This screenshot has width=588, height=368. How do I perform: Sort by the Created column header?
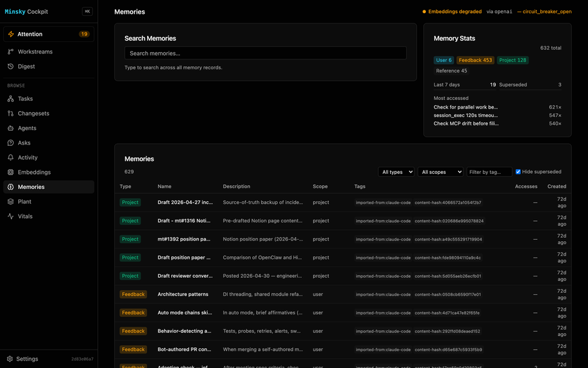(557, 186)
